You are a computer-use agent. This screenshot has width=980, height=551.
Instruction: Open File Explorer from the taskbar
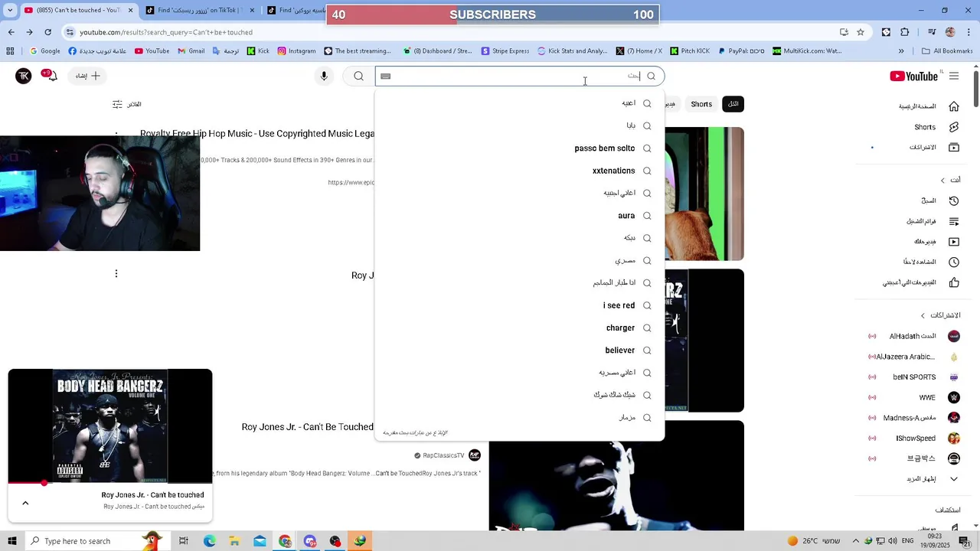coord(234,541)
